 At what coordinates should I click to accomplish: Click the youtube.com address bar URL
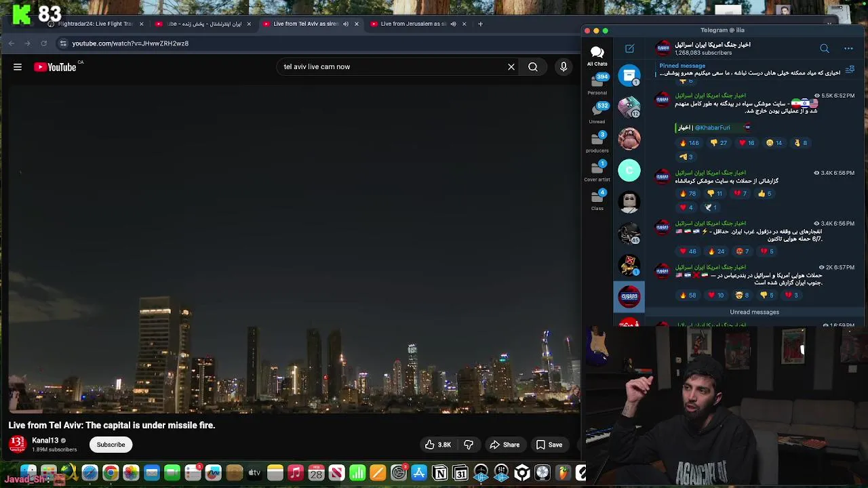[x=130, y=43]
